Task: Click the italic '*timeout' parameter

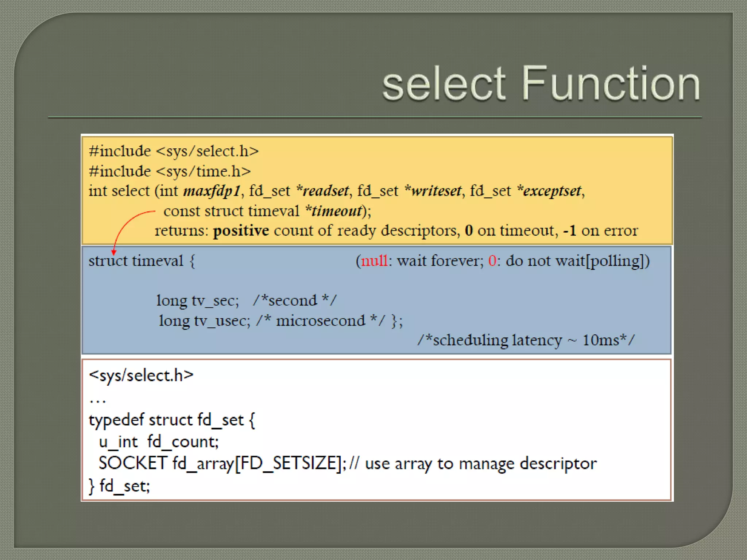Action: click(334, 211)
